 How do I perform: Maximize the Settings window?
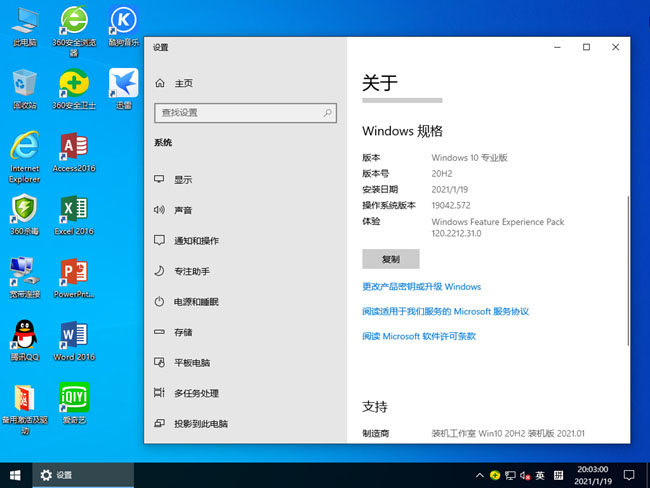point(586,47)
